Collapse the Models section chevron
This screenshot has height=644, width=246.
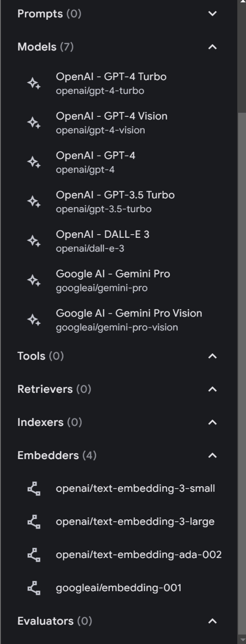click(212, 47)
